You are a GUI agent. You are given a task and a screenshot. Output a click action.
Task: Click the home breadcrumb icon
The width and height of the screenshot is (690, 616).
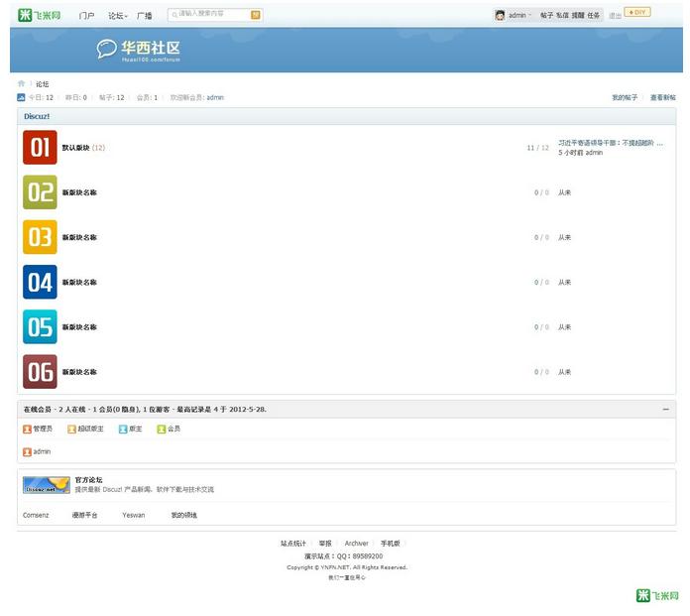[21, 83]
